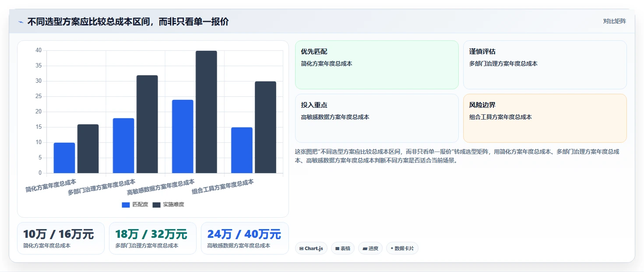Screen dimensions: 644x272
Task: Toggle the 实施难度 legend item
Action: (x=168, y=205)
